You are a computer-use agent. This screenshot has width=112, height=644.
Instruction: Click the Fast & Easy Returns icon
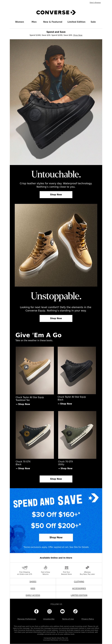[46, 568]
